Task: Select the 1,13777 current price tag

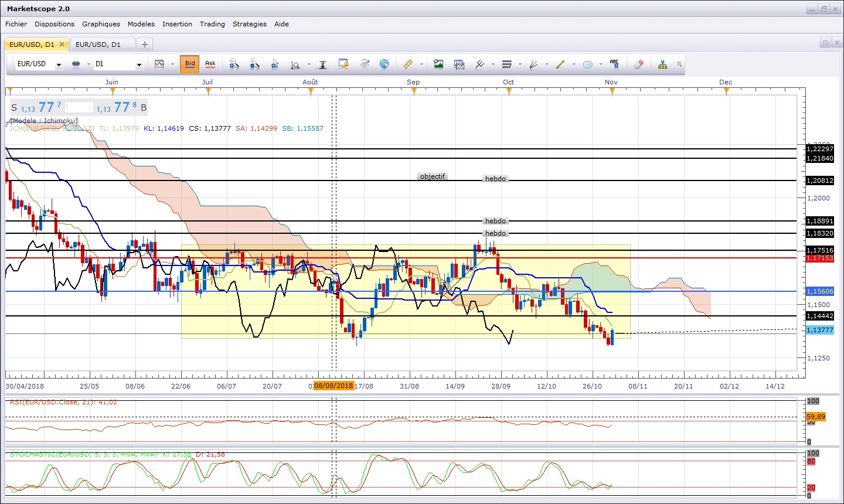Action: [x=820, y=330]
